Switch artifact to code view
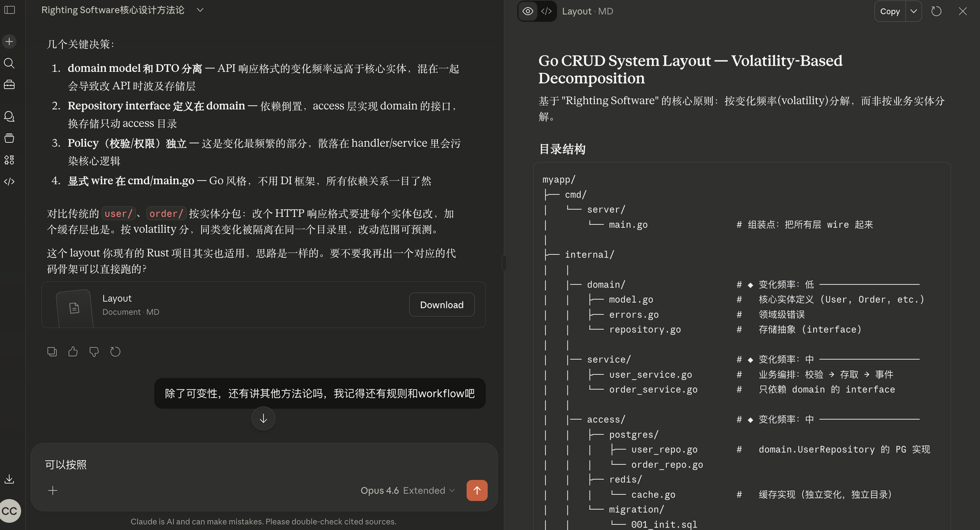 tap(546, 11)
